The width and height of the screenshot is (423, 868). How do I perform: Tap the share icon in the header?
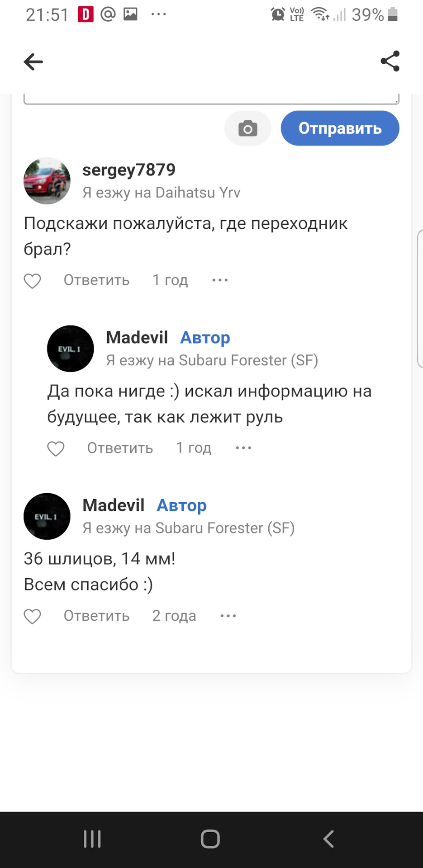tap(390, 61)
